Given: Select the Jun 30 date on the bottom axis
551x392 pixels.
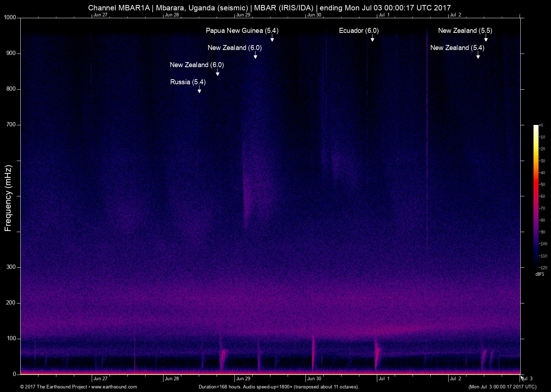Looking at the screenshot, I should click(314, 379).
